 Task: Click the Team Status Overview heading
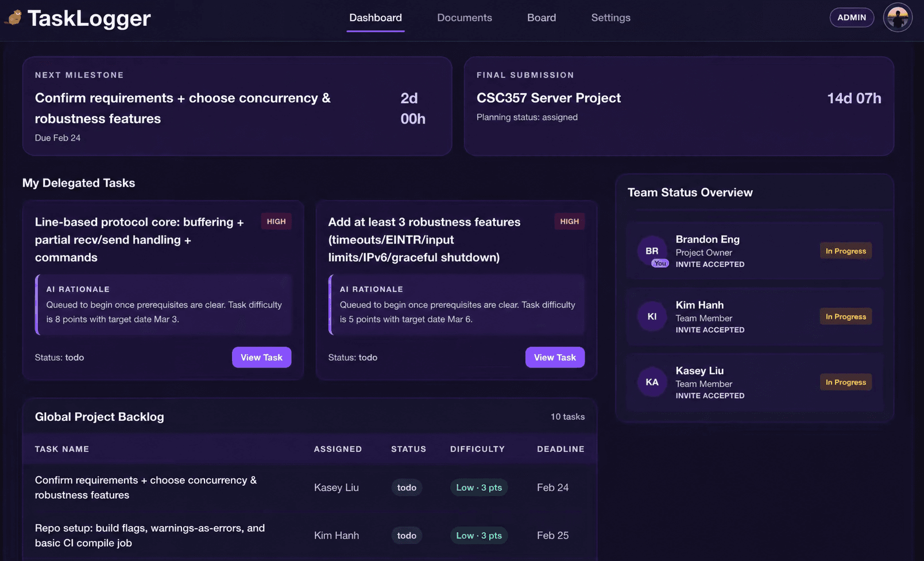(690, 192)
